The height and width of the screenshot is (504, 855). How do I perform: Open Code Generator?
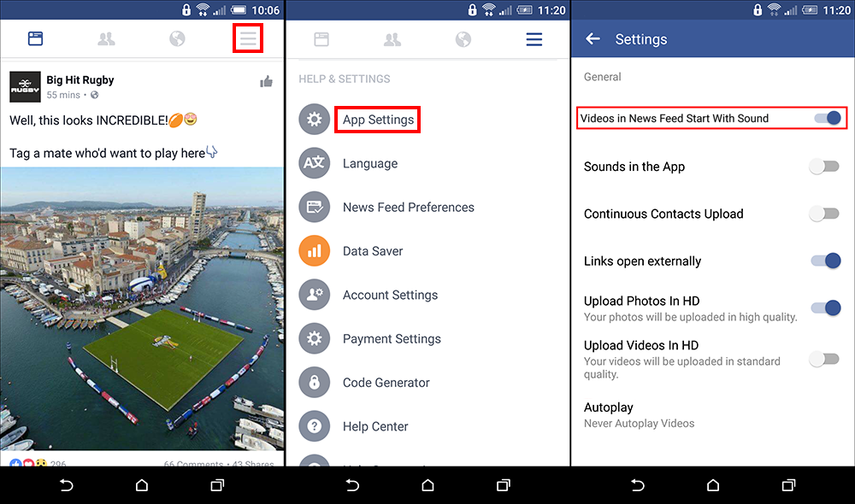386,383
